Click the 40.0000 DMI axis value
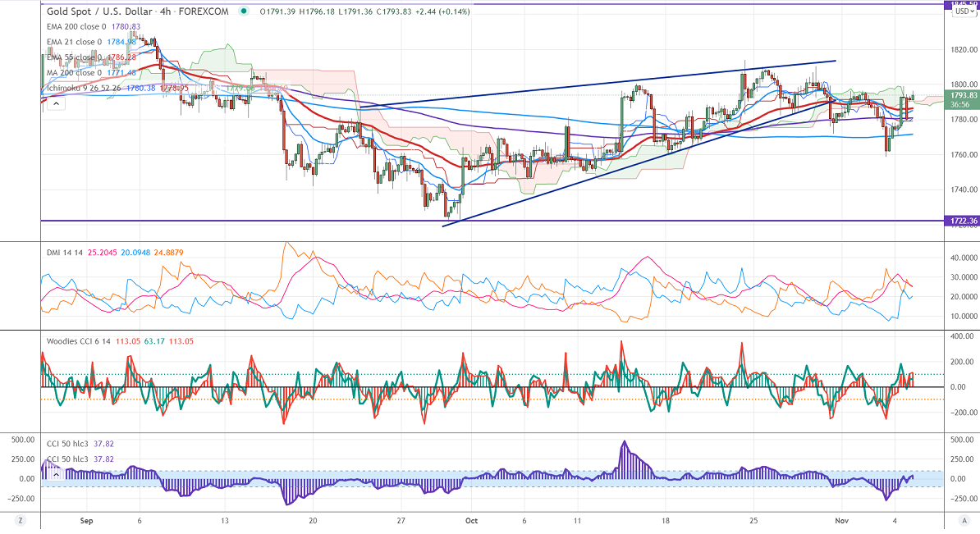The height and width of the screenshot is (534, 980). [964, 258]
